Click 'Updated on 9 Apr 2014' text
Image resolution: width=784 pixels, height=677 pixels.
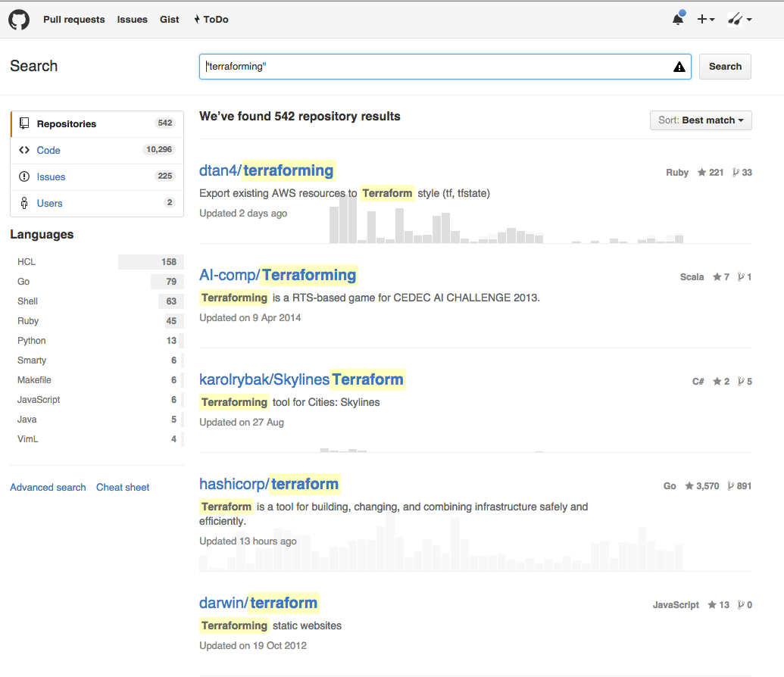point(250,318)
